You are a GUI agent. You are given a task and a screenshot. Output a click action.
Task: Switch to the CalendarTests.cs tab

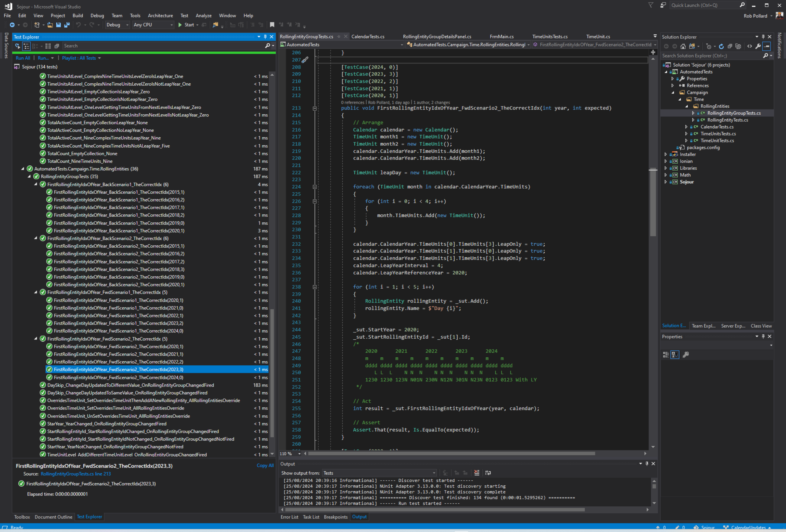click(367, 36)
